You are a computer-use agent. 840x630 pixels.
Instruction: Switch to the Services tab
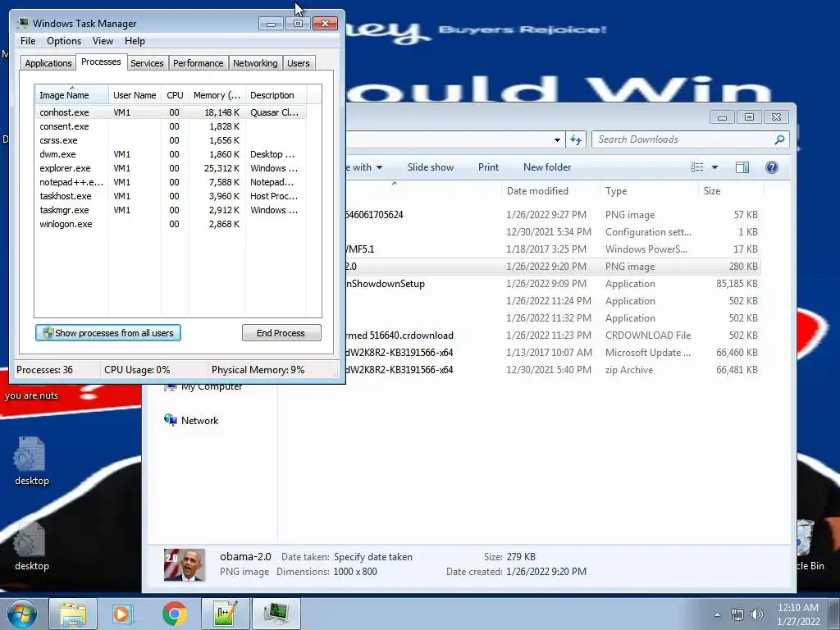point(147,63)
